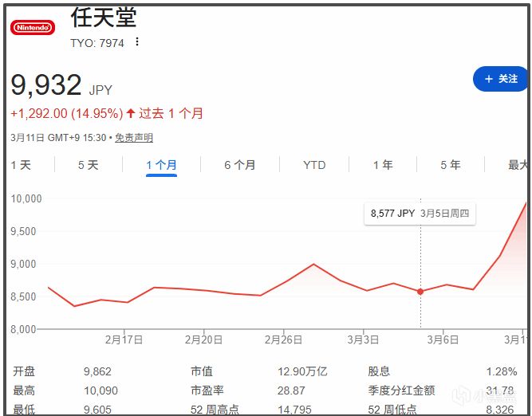The width and height of the screenshot is (532, 416).
Task: Click the 2月26日 x-axis date label
Action: click(x=283, y=339)
